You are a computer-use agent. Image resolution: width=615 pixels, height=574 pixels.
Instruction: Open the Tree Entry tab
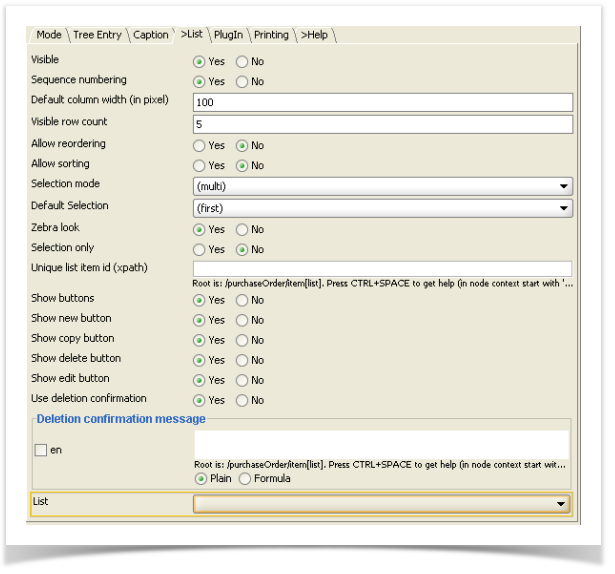coord(97,35)
